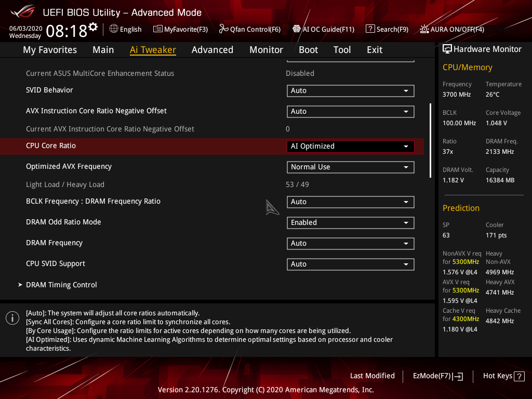This screenshot has width=532, height=399.
Task: Open the Boot menu tab
Action: click(x=308, y=49)
